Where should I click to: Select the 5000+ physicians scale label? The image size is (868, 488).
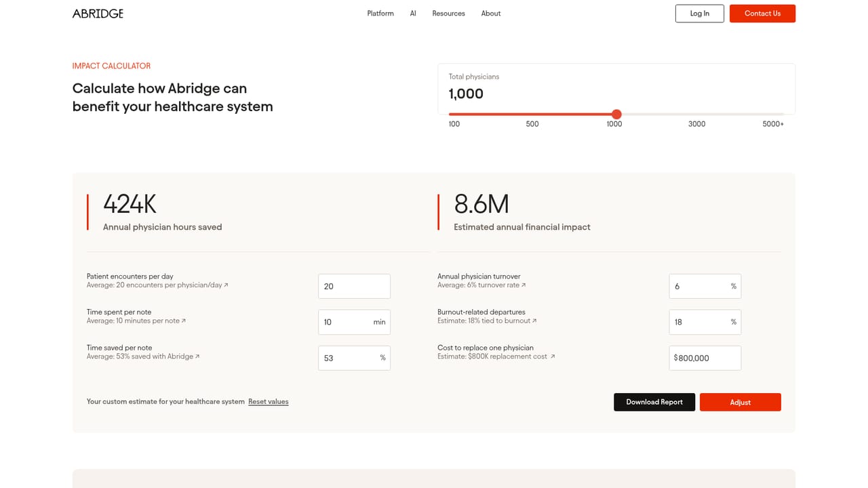[773, 124]
